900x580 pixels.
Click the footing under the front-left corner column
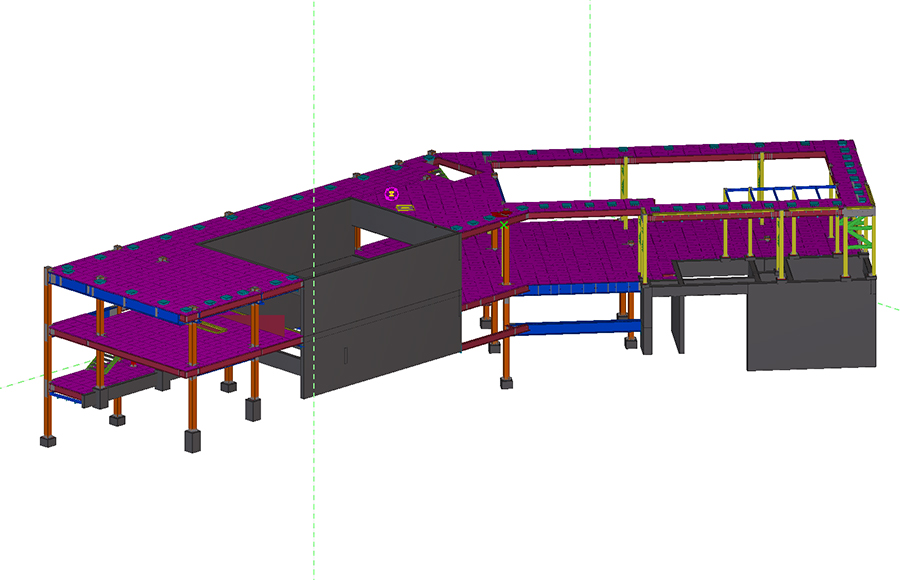pyautogui.click(x=46, y=440)
